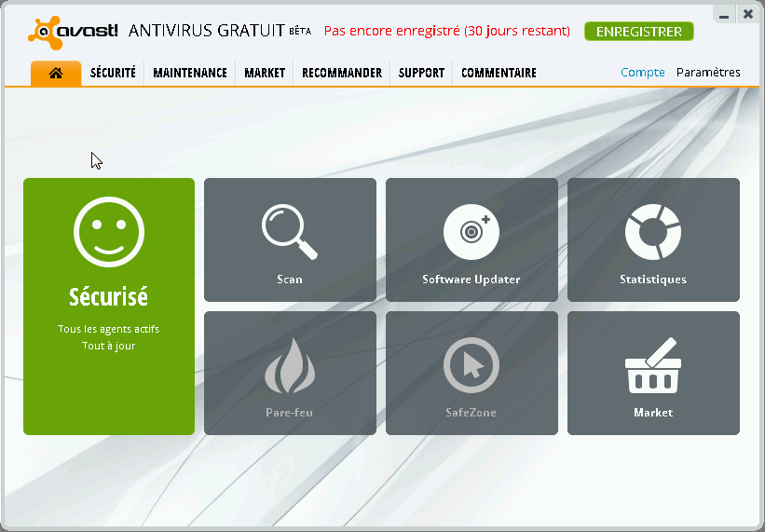Open Software Updater disc icon
This screenshot has width=765, height=532.
coord(471,232)
